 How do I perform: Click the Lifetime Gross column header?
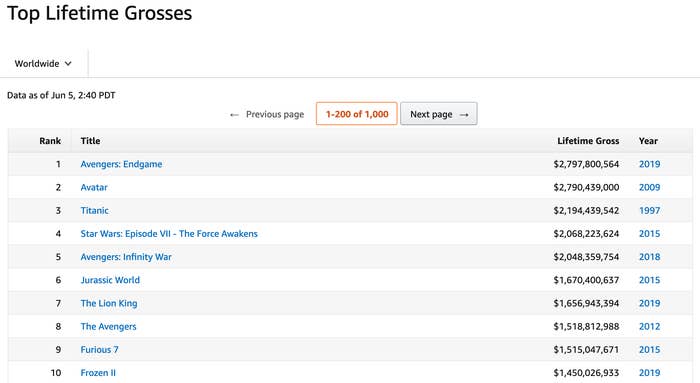point(588,141)
